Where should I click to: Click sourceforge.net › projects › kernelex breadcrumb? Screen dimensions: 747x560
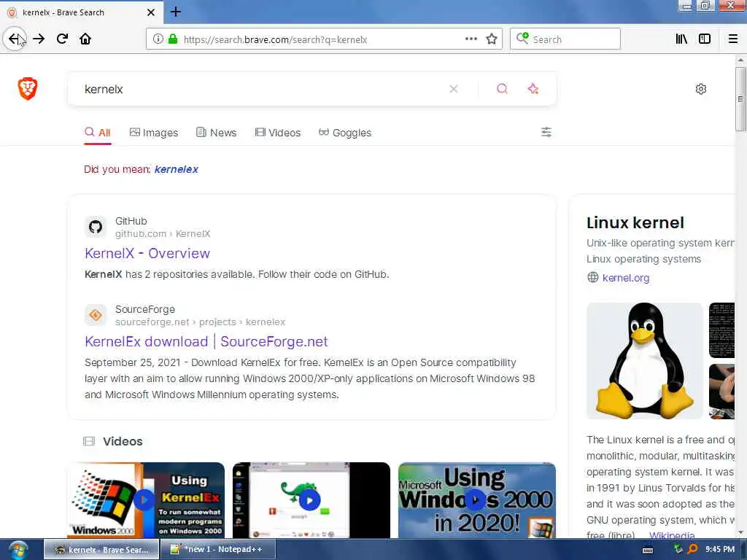pos(200,322)
